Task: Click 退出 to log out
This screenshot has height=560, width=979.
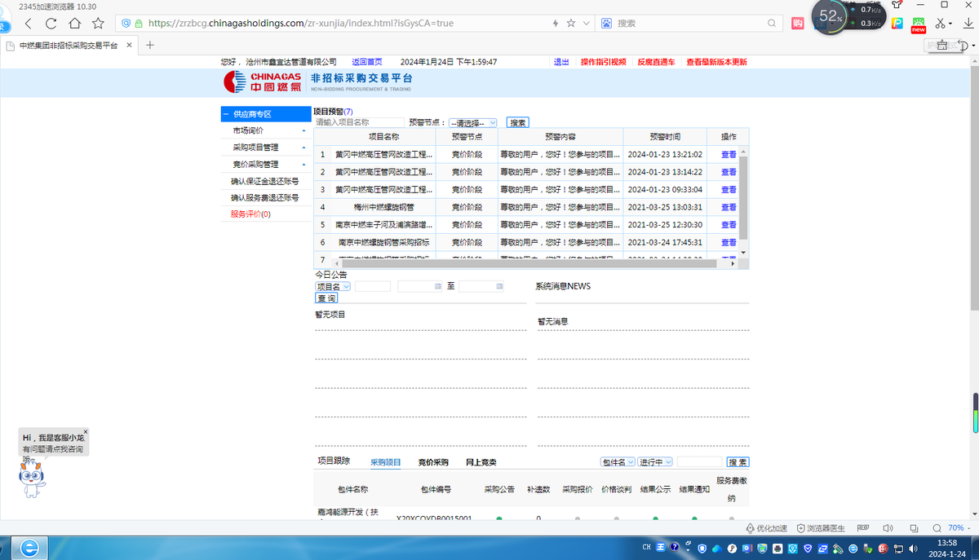Action: (x=561, y=61)
